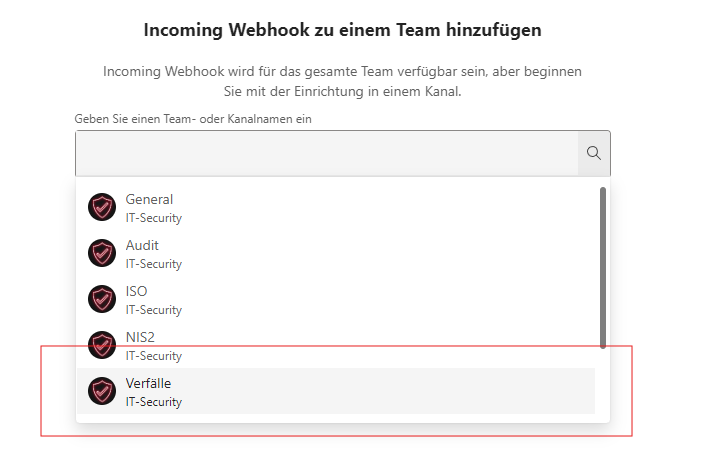Select the highlighted Verfälle channel
Image resolution: width=702 pixels, height=455 pixels.
pyautogui.click(x=336, y=391)
